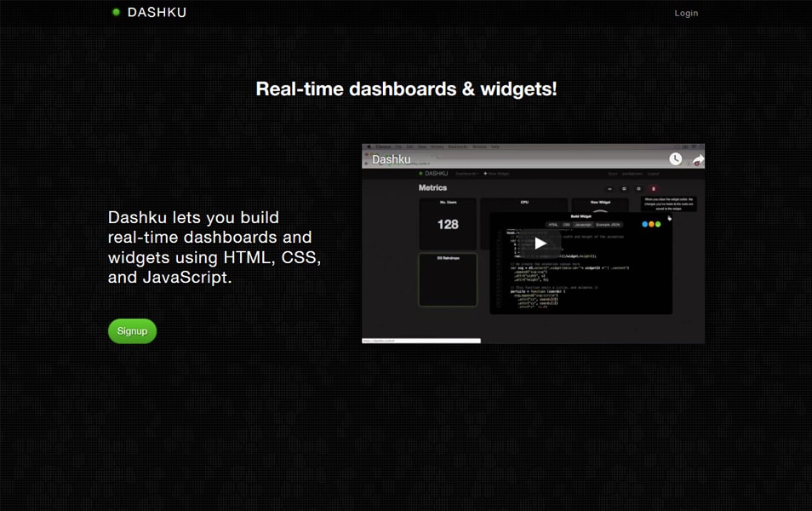Open the Dashku video title link

pyautogui.click(x=392, y=159)
